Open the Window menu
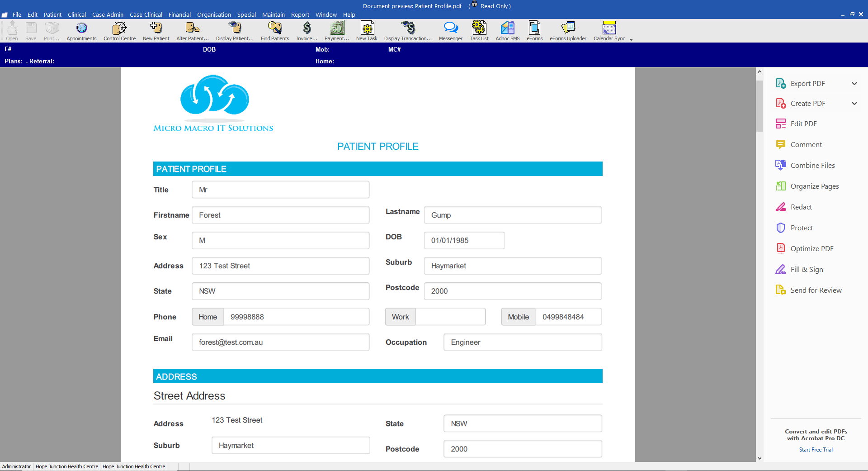The width and height of the screenshot is (868, 471). [x=326, y=14]
